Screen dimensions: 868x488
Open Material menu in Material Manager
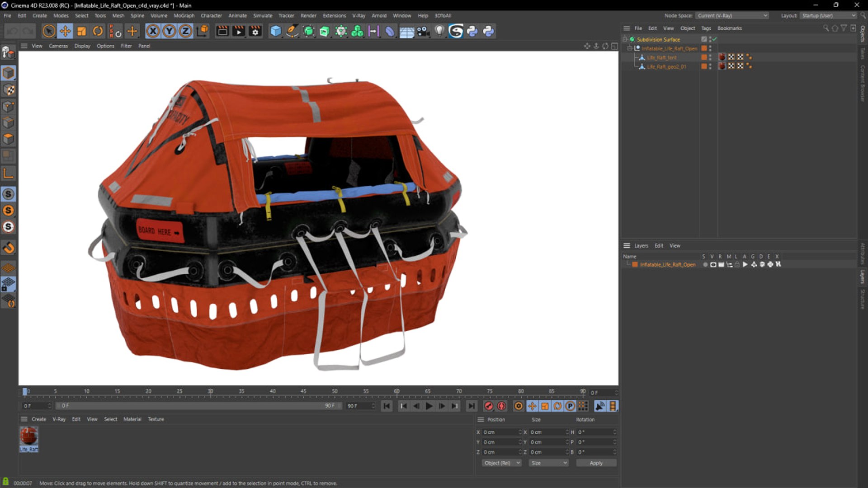(132, 419)
